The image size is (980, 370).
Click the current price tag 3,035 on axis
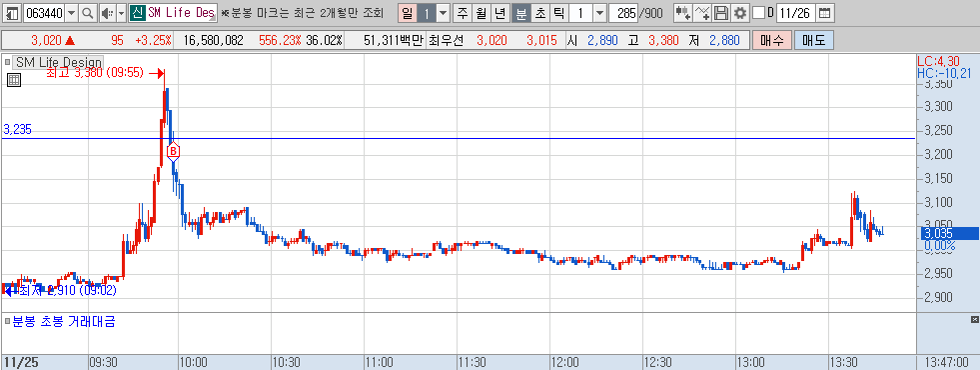[x=949, y=234]
